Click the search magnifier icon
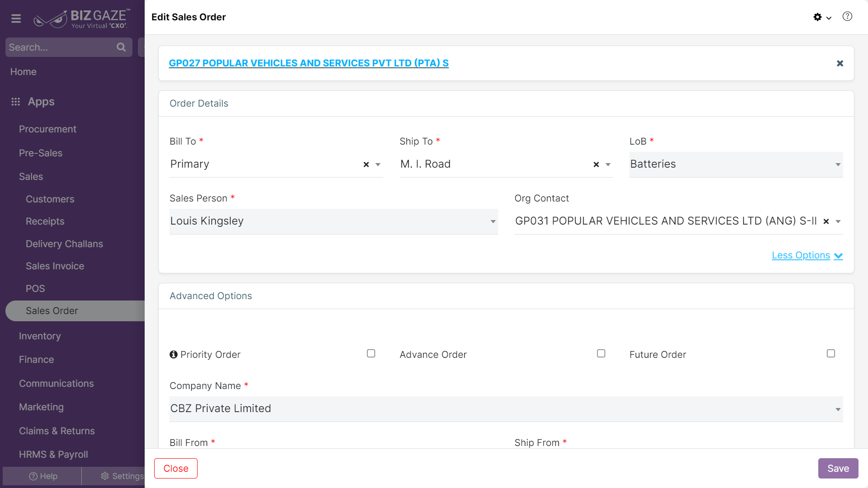The height and width of the screenshot is (488, 868). (x=121, y=47)
